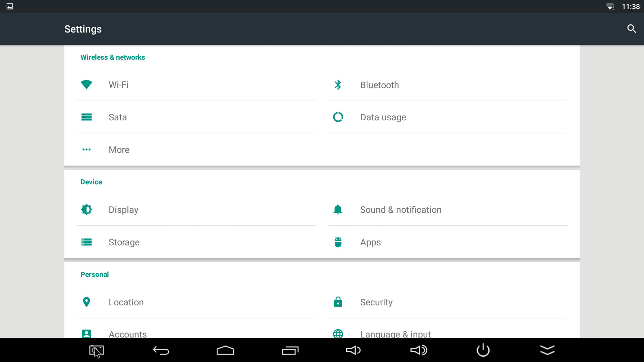Image resolution: width=644 pixels, height=362 pixels.
Task: Open Sound & notification label
Action: (x=401, y=210)
